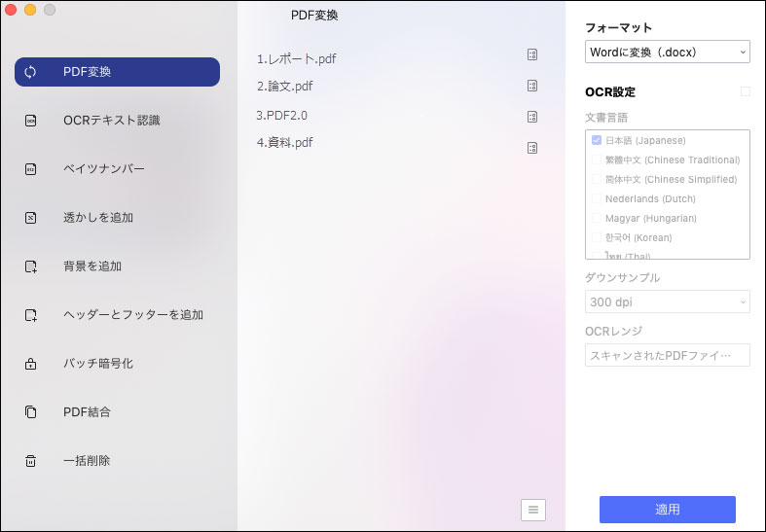The width and height of the screenshot is (766, 532).
Task: Open 背景を追加 sidebar item
Action: (x=92, y=266)
